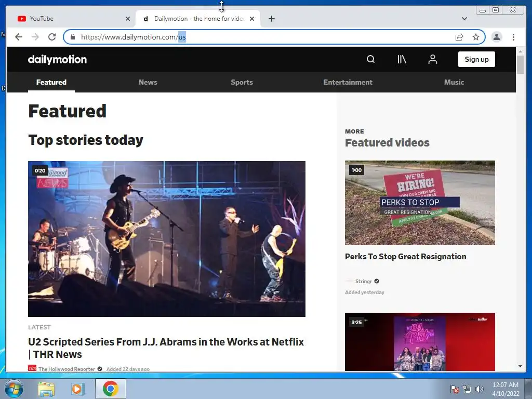
Task: Open the Windows Start button
Action: point(14,389)
